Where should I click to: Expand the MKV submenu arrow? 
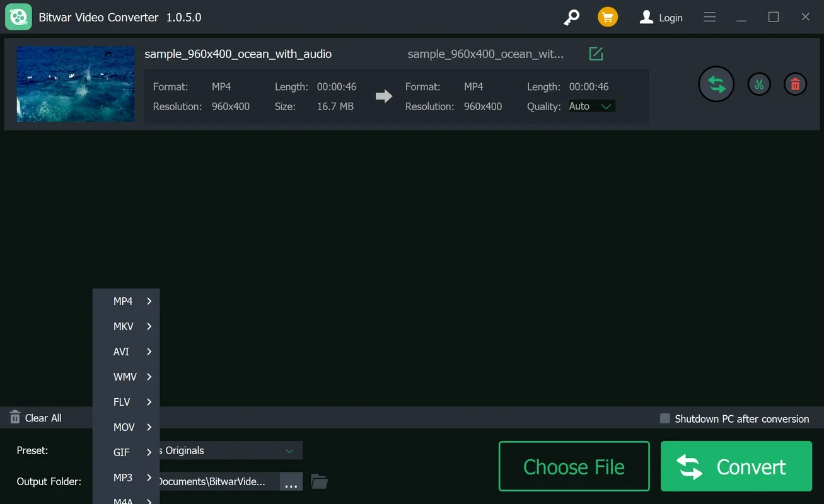149,326
